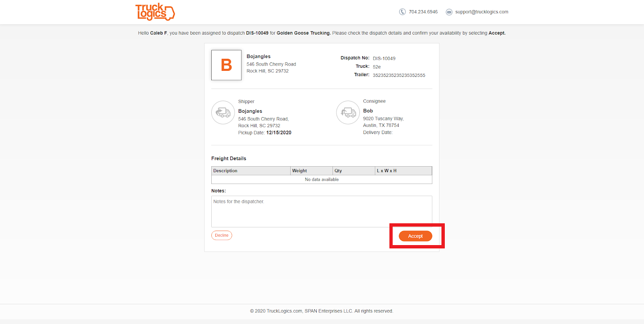Click the Shipper truck icon

coord(223,112)
